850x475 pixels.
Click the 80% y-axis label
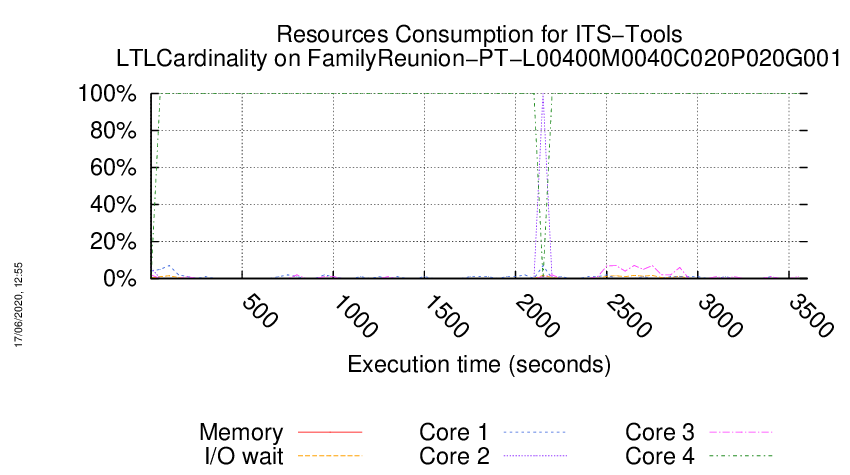(x=113, y=131)
